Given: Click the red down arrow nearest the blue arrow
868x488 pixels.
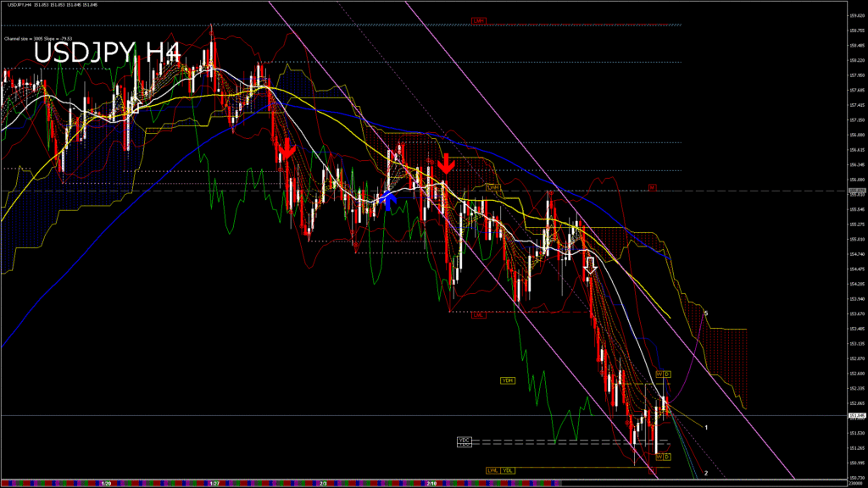Looking at the screenshot, I should (447, 164).
